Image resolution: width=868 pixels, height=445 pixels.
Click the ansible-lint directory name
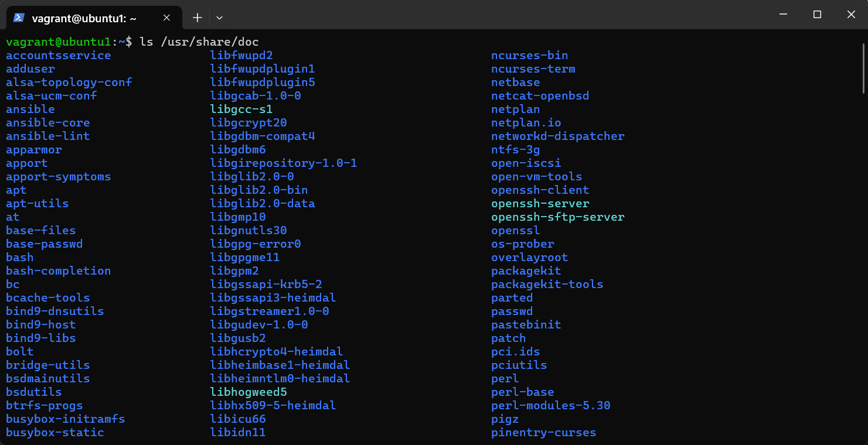coord(47,136)
